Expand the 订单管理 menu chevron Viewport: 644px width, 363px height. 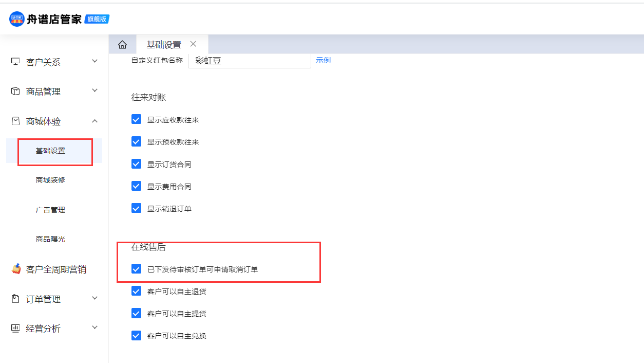(94, 298)
